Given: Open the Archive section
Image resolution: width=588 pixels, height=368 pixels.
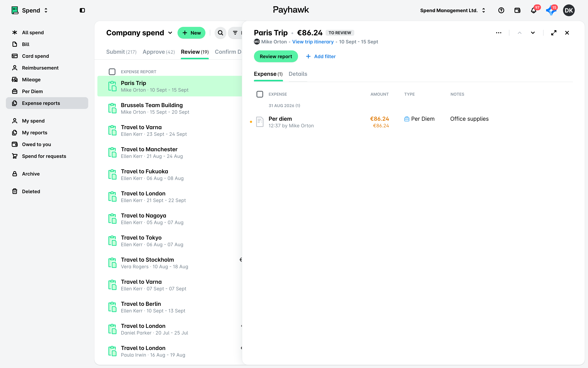Looking at the screenshot, I should tap(47, 174).
